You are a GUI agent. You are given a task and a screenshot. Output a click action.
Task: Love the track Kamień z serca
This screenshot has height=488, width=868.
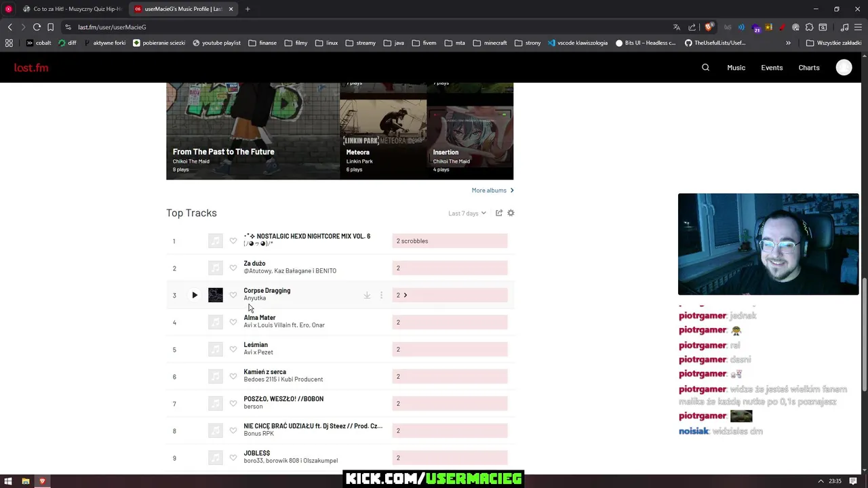pyautogui.click(x=233, y=376)
